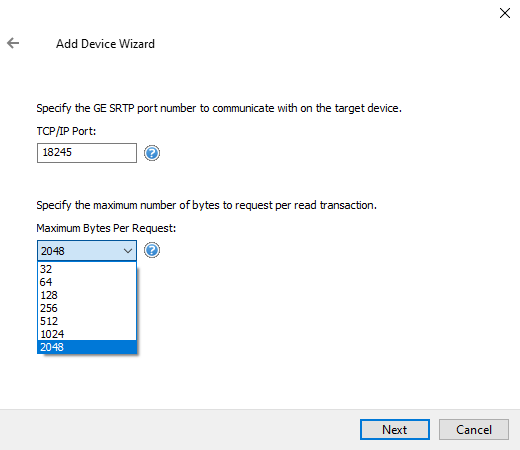The width and height of the screenshot is (520, 450).
Task: Choose 128 in the dropdown list
Action: (x=87, y=295)
